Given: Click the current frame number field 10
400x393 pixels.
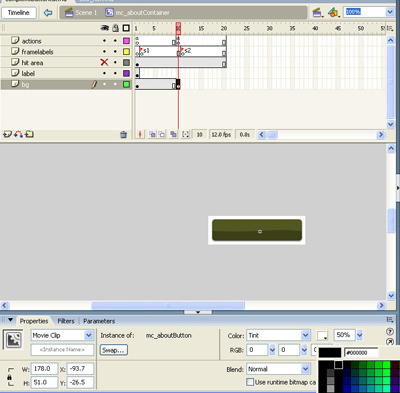Looking at the screenshot, I should 199,134.
